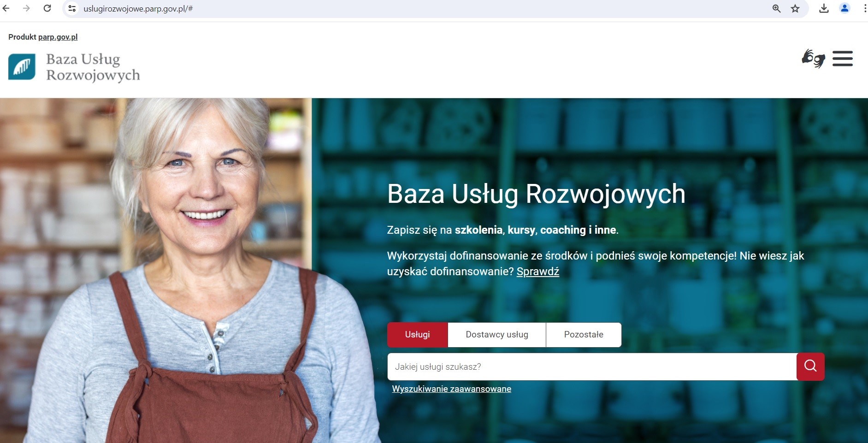View site information icon in address bar
Image resolution: width=868 pixels, height=443 pixels.
tap(72, 8)
